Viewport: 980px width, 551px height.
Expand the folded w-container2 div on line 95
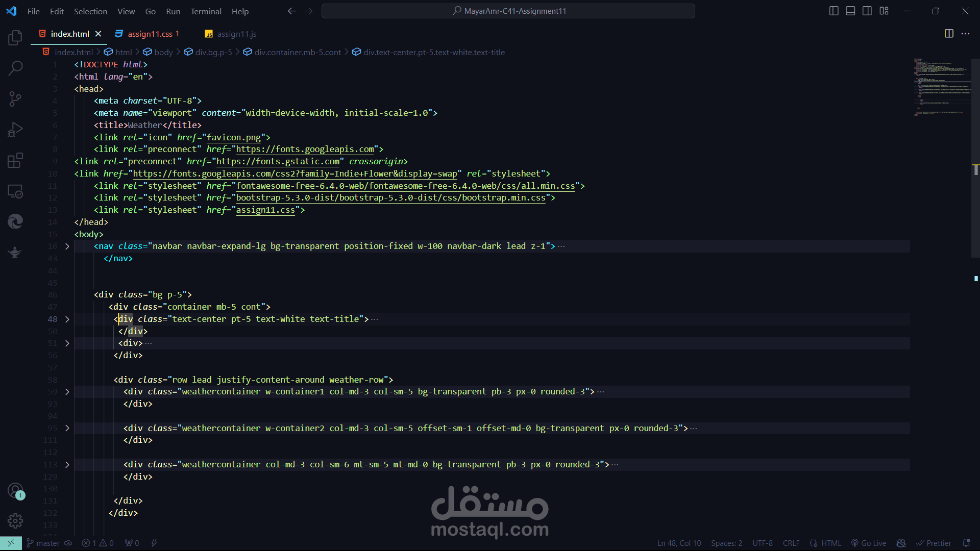pos(67,429)
